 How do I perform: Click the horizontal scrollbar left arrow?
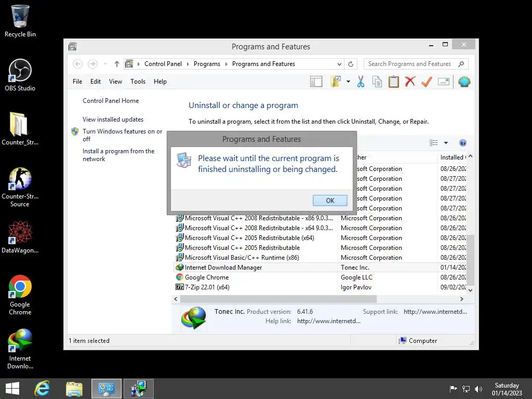pos(176,299)
